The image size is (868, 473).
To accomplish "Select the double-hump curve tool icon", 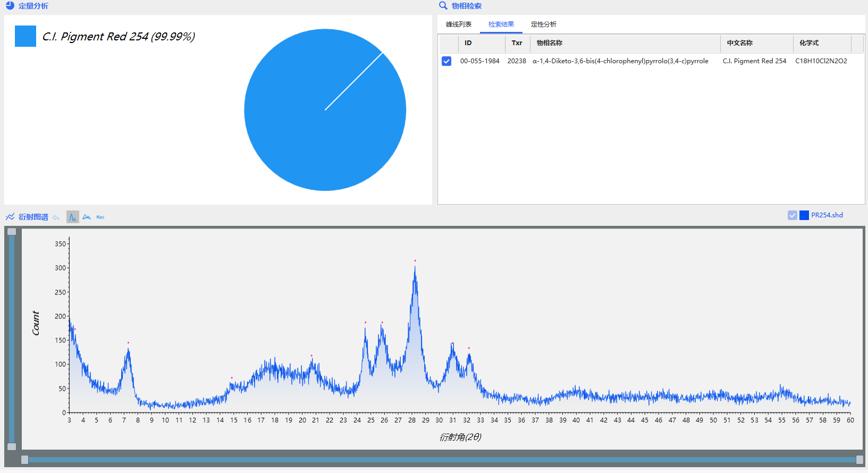I will tap(87, 217).
